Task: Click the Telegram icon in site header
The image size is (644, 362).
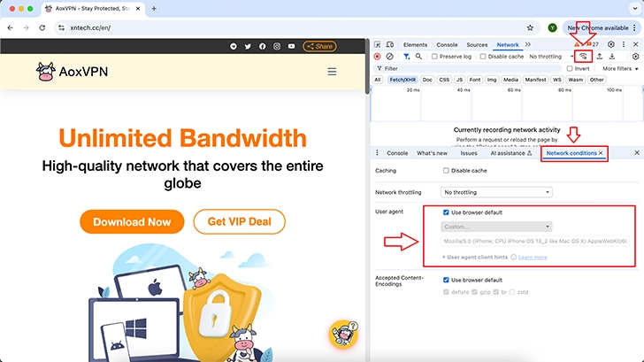Action: tap(234, 46)
